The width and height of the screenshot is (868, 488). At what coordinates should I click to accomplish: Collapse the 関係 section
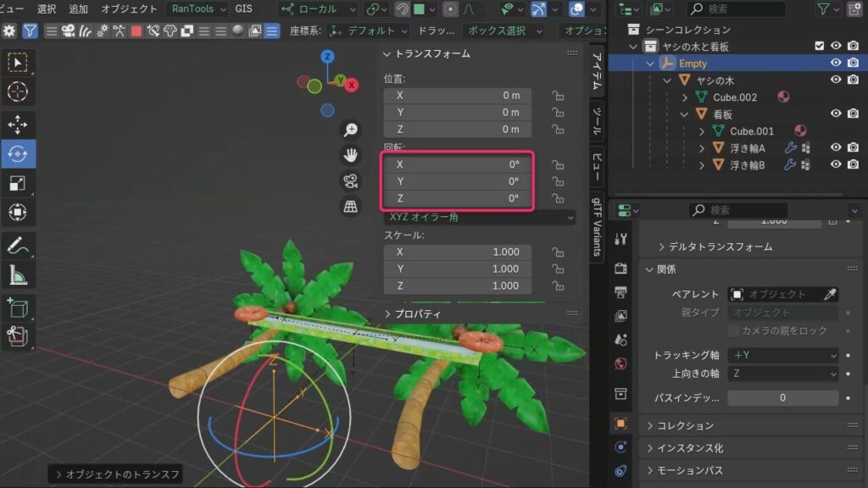pos(661,269)
